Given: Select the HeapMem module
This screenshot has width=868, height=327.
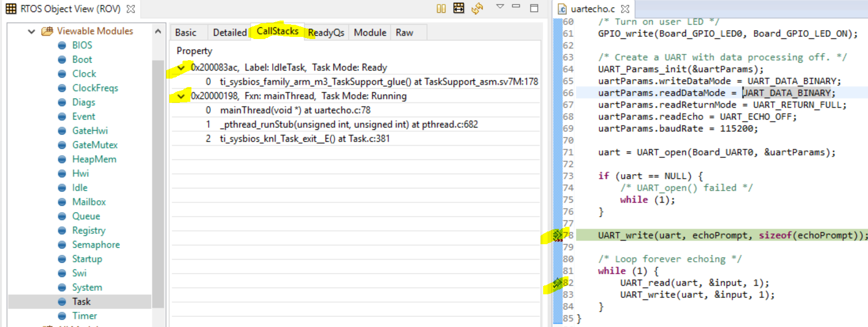Looking at the screenshot, I should point(94,159).
